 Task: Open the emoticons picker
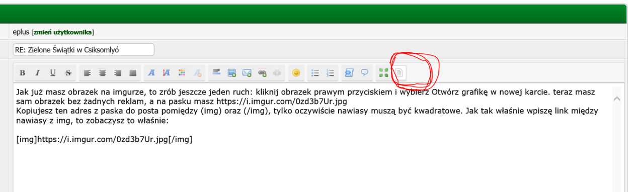(x=296, y=73)
